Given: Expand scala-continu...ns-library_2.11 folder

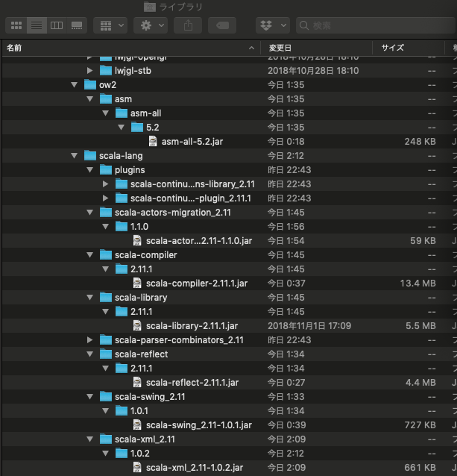Looking at the screenshot, I should (106, 184).
